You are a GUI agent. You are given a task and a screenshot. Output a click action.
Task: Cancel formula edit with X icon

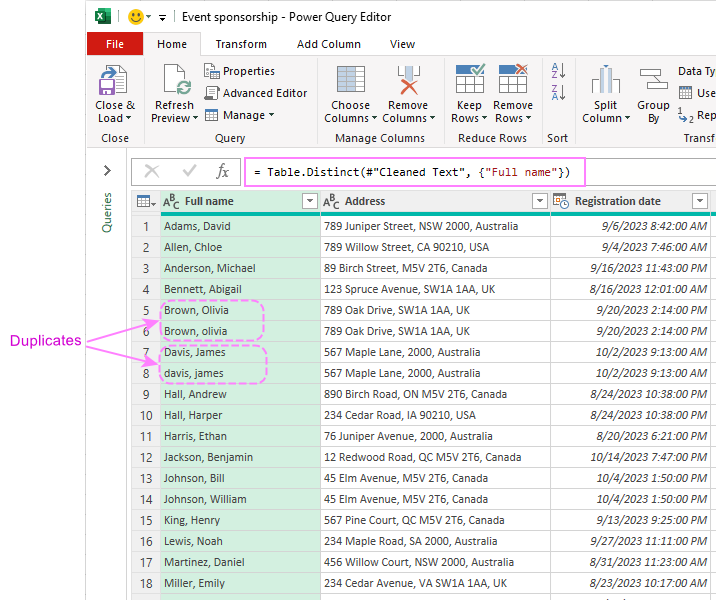pos(152,172)
